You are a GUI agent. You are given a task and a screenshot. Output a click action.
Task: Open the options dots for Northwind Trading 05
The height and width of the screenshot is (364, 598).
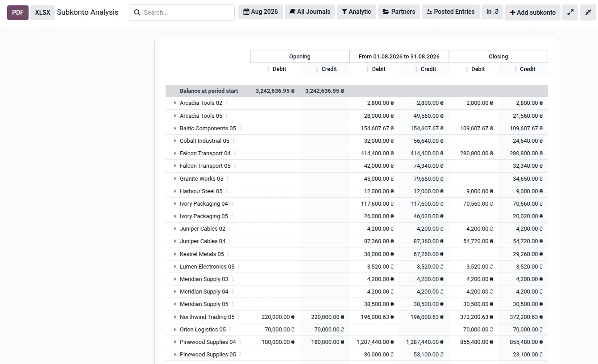coord(239,317)
